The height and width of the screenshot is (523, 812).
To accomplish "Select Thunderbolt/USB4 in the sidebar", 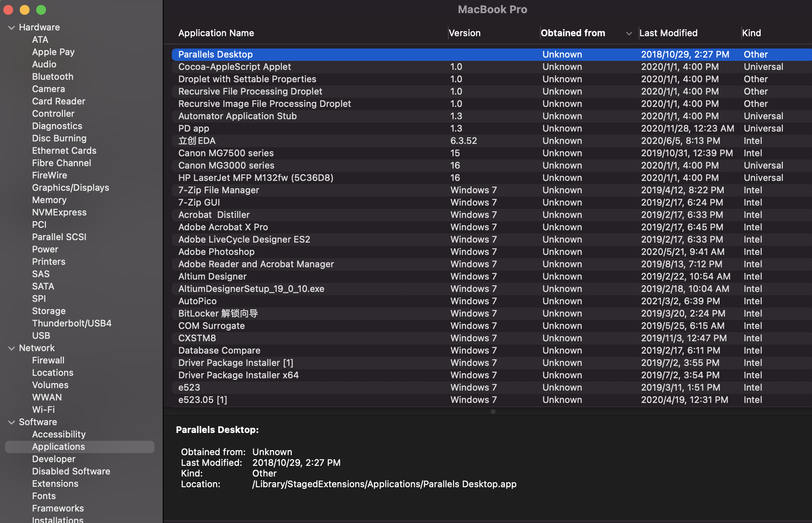I will point(72,324).
